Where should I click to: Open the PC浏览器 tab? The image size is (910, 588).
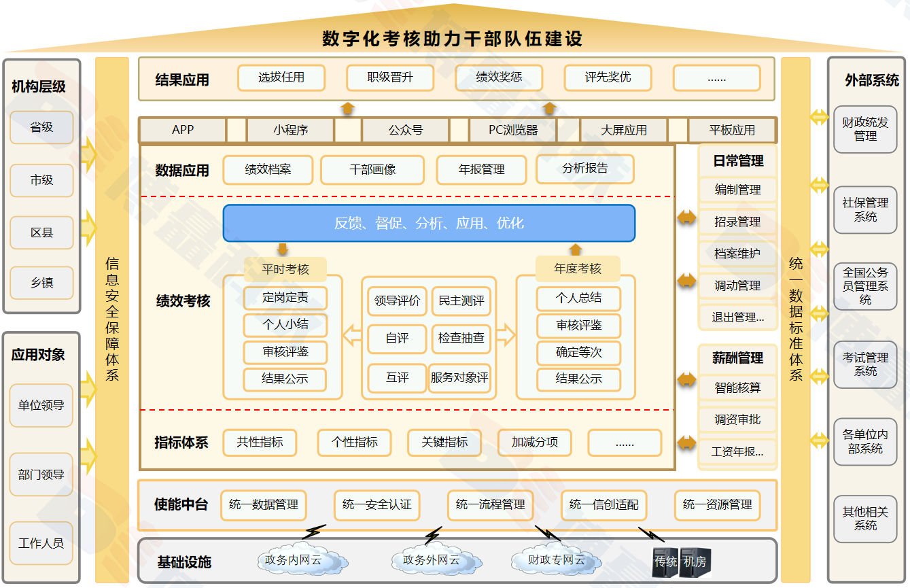513,130
